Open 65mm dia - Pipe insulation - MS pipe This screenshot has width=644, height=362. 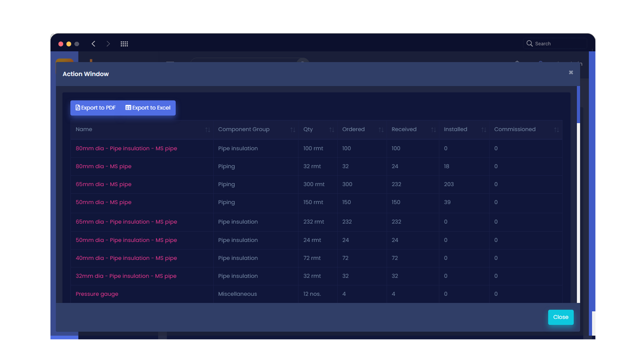tap(126, 222)
